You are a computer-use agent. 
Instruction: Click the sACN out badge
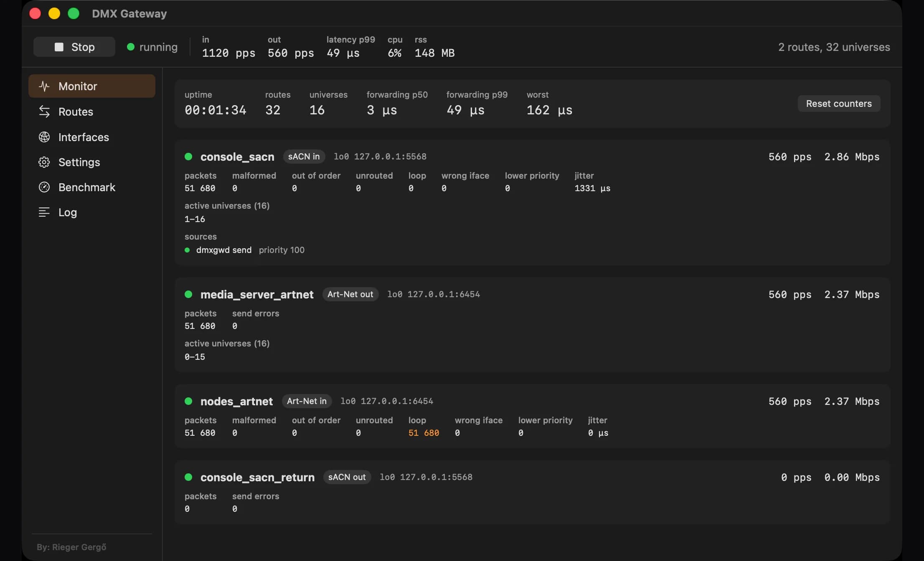347,477
